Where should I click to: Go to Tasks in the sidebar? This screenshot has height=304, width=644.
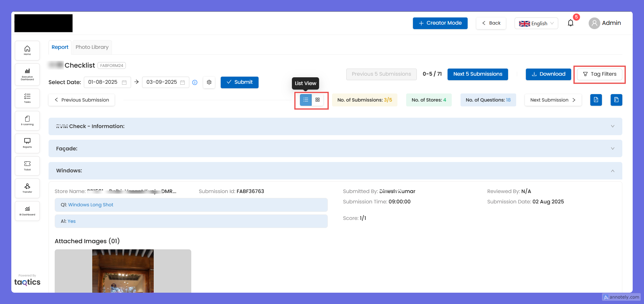coord(27,98)
